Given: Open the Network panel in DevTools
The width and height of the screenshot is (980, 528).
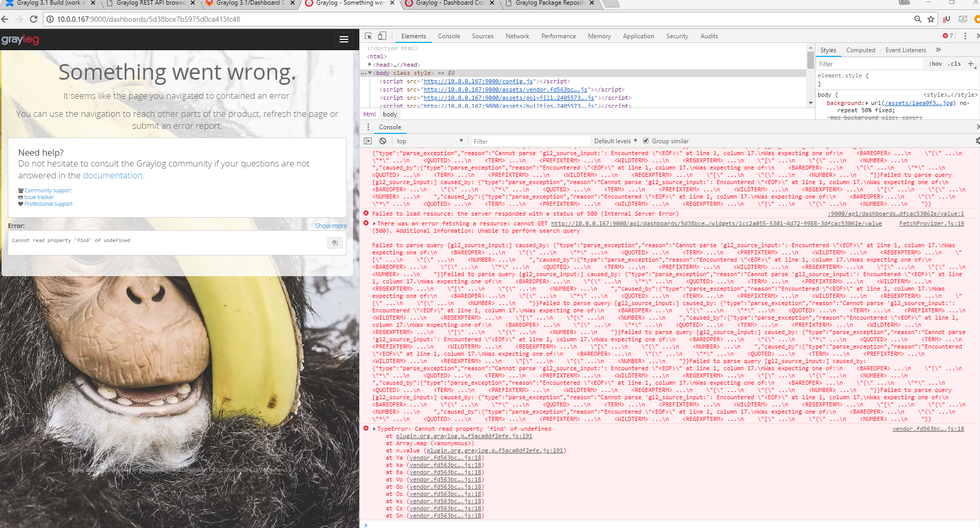Looking at the screenshot, I should click(517, 36).
